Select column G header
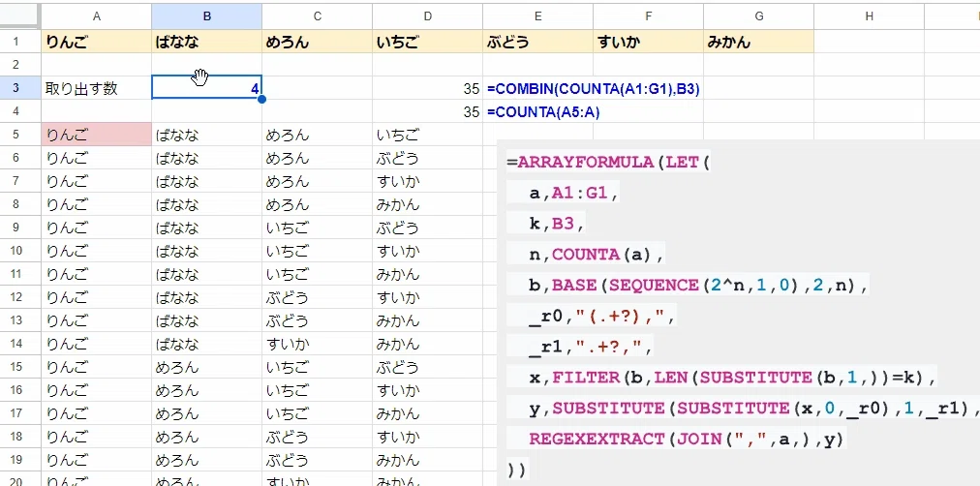The width and height of the screenshot is (980, 486). tap(759, 16)
